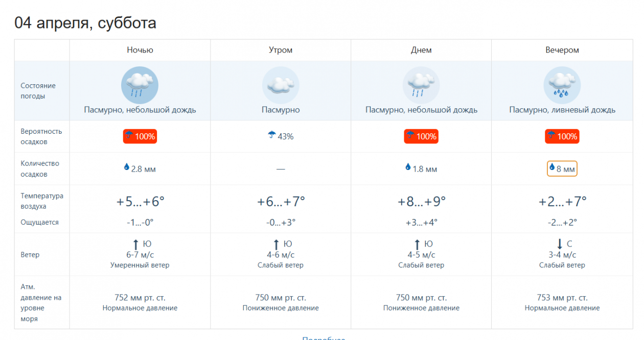Click the north wind arrow under Вечером
Image resolution: width=644 pixels, height=340 pixels.
pos(559,245)
